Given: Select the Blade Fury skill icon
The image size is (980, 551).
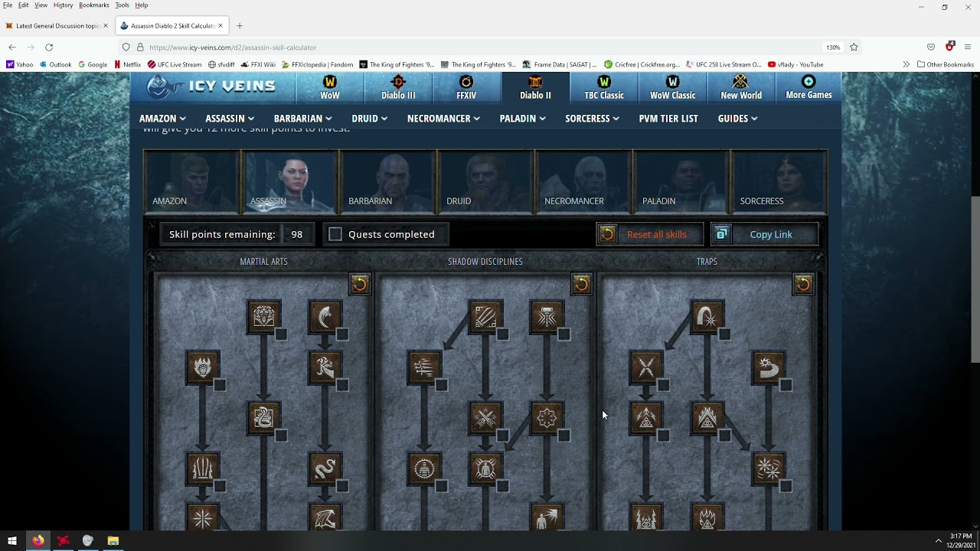Looking at the screenshot, I should coord(769,468).
